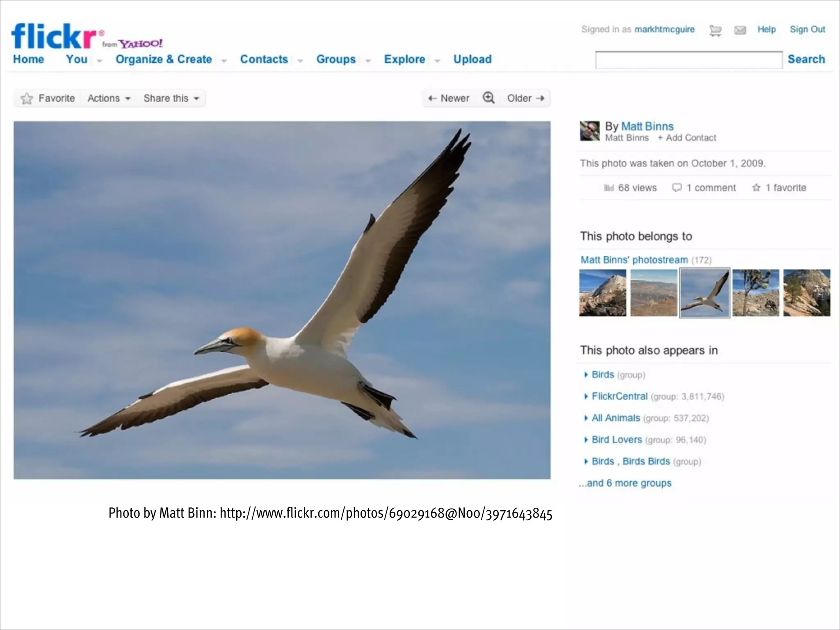Click the search input field
Viewport: 840px width, 630px height.
688,60
